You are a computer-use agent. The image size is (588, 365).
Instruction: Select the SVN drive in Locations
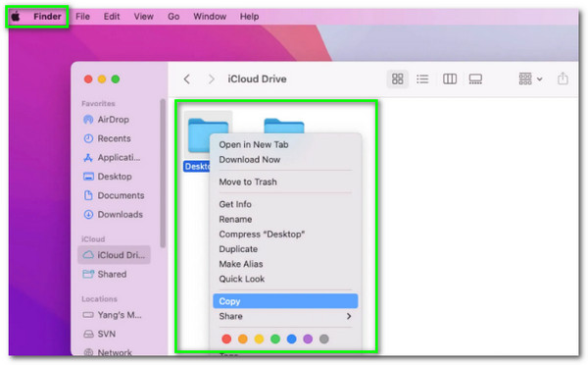pos(99,334)
